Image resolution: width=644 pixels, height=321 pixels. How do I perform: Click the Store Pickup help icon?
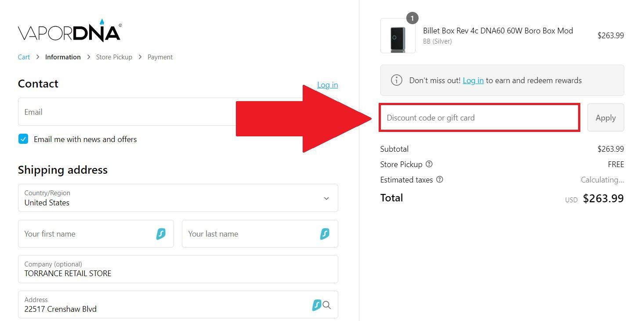click(429, 164)
